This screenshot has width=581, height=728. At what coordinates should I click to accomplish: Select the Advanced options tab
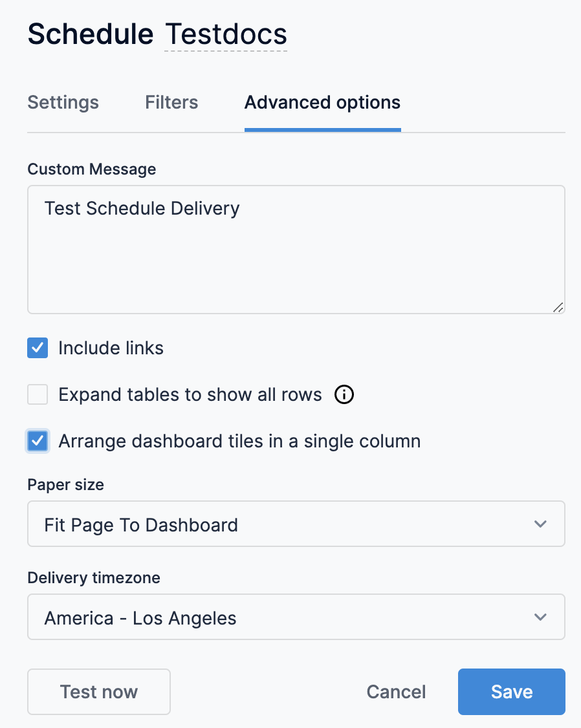click(x=322, y=102)
